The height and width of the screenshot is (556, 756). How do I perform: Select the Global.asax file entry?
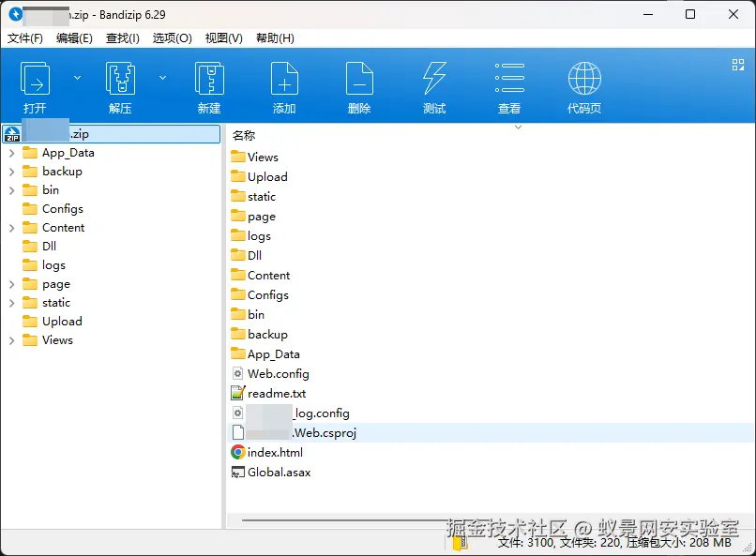[x=278, y=472]
